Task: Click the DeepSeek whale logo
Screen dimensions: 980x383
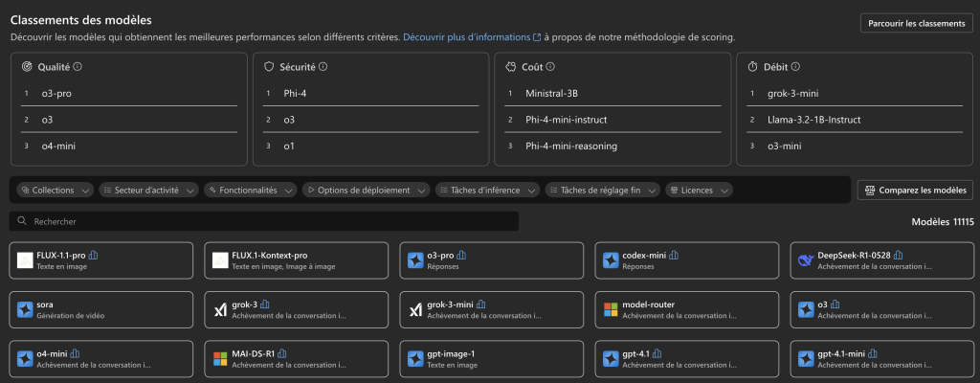Action: tap(806, 260)
